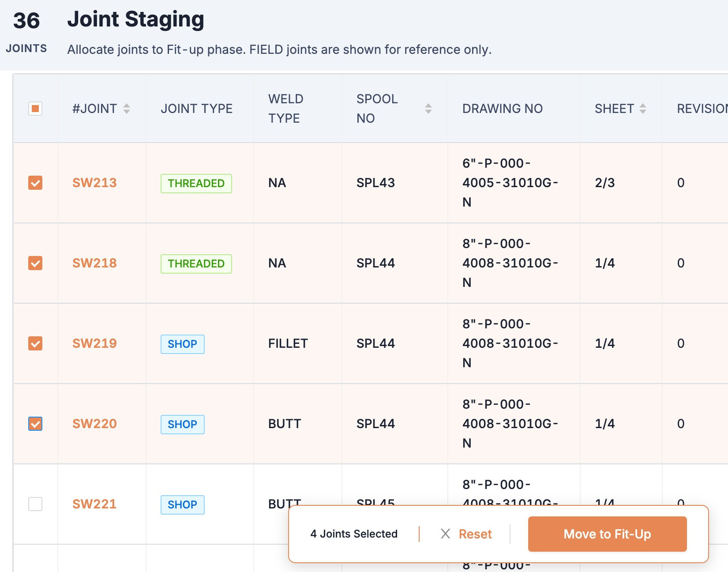Click the X icon beside Reset
This screenshot has height=572, width=728.
coord(446,534)
